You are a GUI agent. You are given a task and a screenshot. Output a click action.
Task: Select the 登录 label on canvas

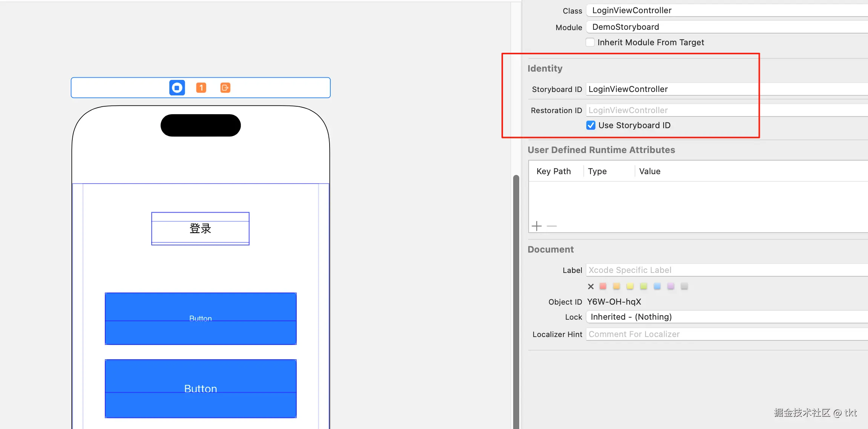coord(200,228)
